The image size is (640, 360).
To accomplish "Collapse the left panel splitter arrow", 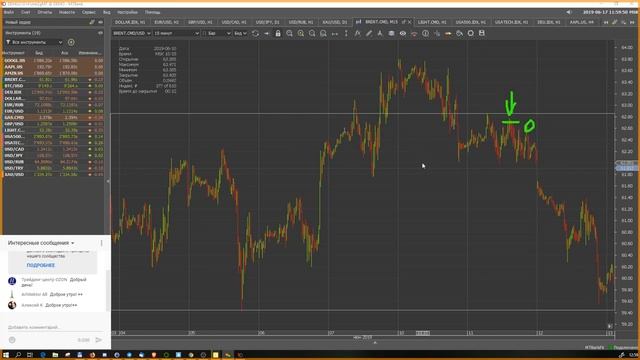I will point(108,181).
